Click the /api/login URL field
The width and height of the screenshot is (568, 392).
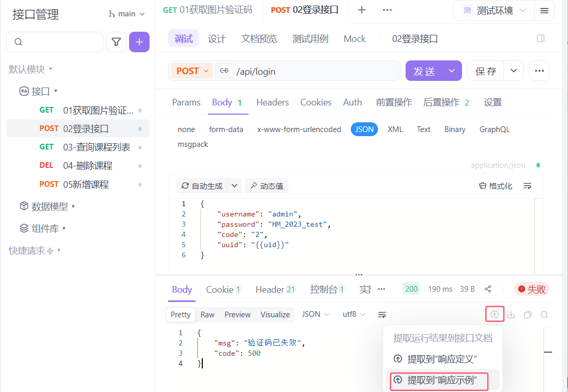[317, 71]
